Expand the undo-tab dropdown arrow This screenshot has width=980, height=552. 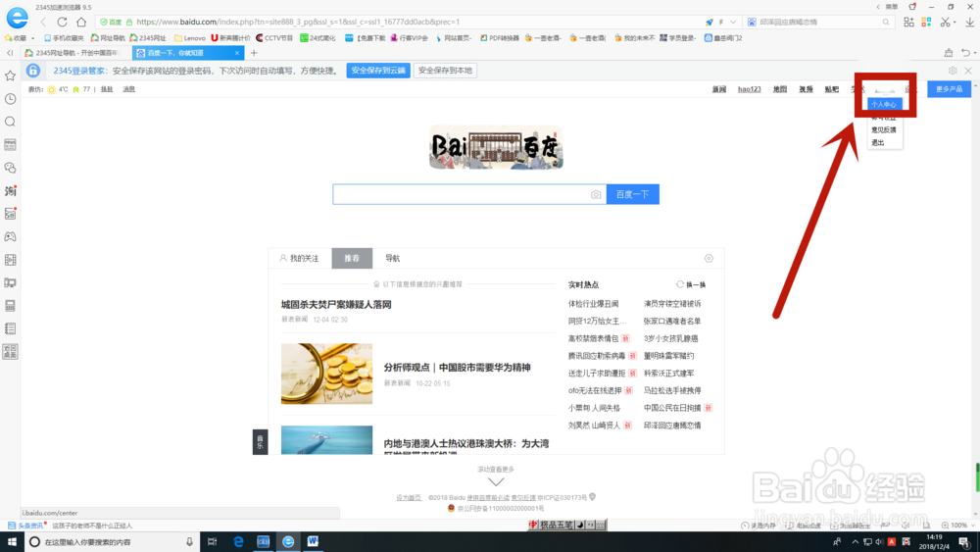(974, 53)
